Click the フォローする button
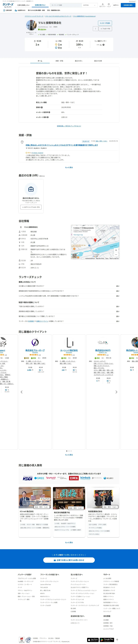The image size is (138, 644). [105, 29]
